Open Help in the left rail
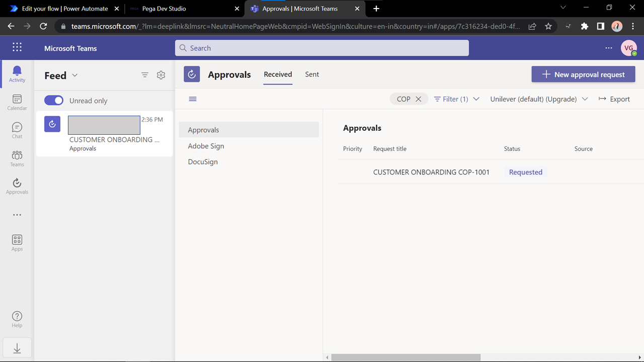 pos(17,319)
